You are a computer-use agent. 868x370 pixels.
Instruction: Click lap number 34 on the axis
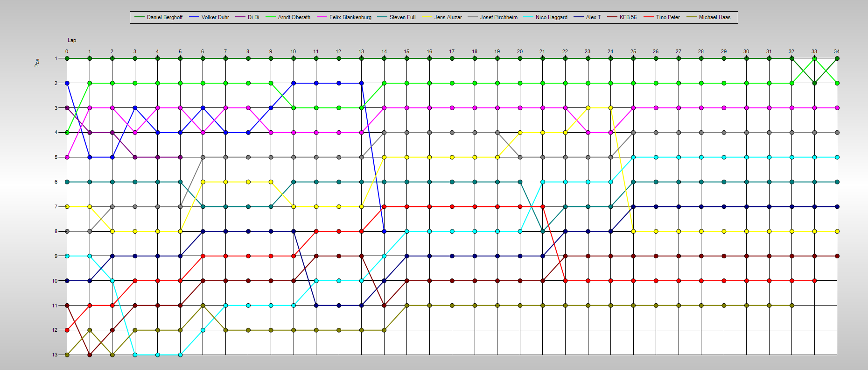pos(837,51)
